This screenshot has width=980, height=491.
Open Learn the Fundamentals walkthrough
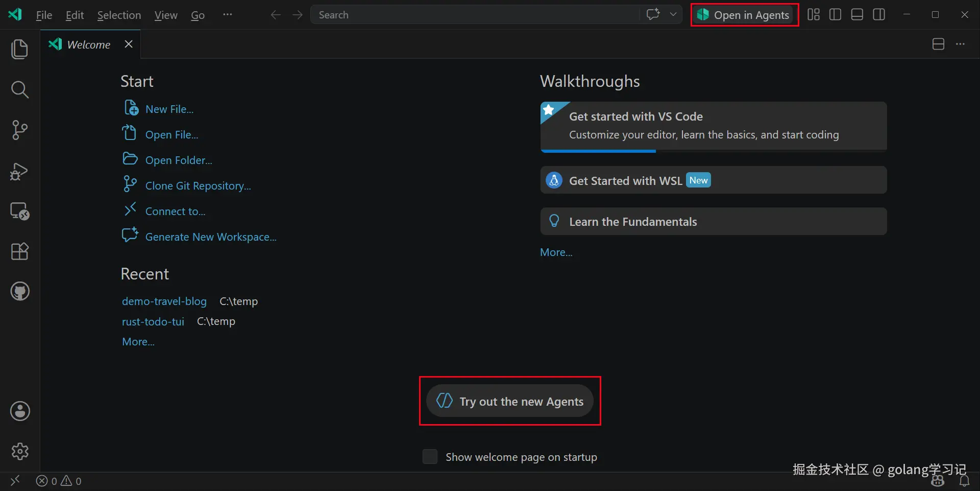tap(714, 221)
